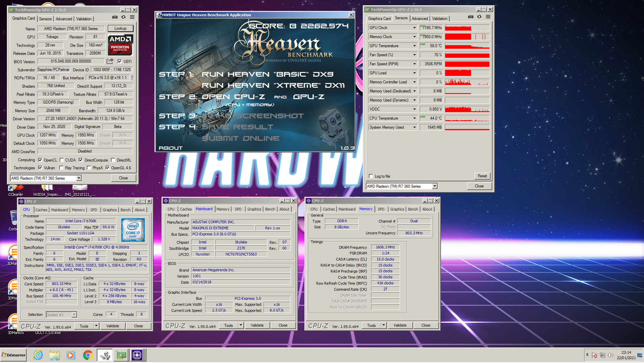Viewport: 644px width, 363px height.
Task: Click the network icon in system tray
Action: (x=603, y=355)
